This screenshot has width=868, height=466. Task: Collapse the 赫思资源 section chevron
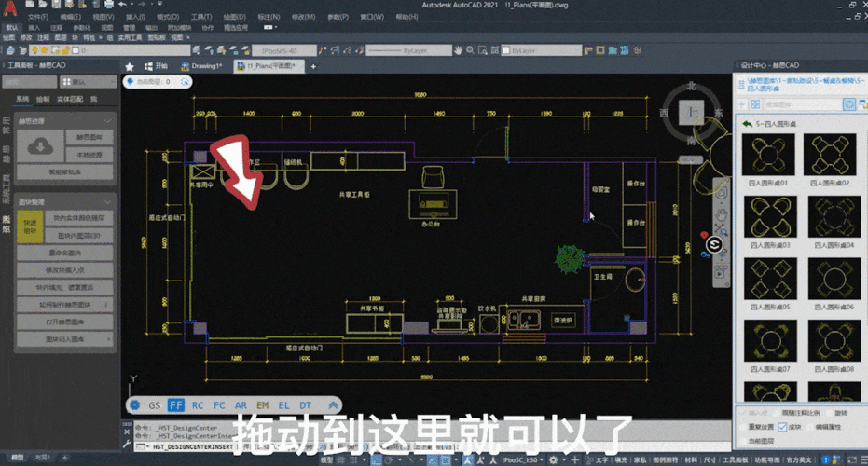point(107,121)
